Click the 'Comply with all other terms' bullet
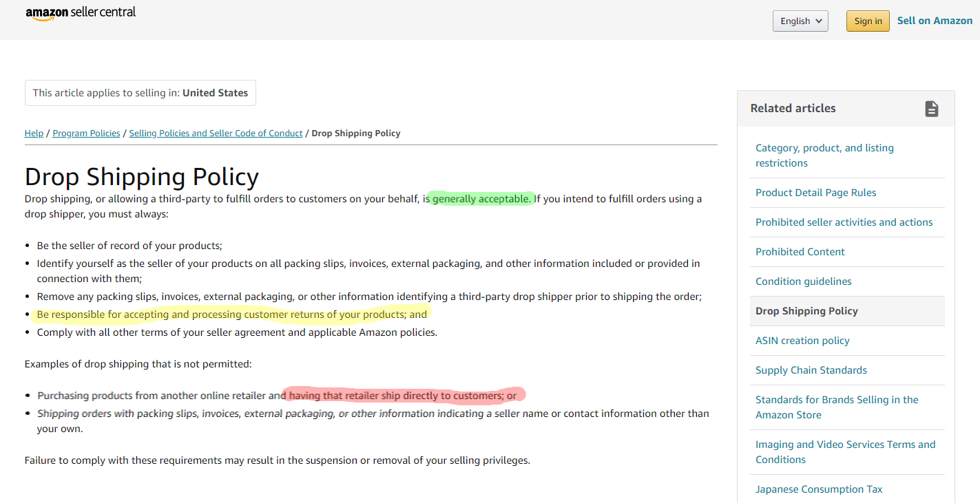Screen dimensions: 980x503 (x=237, y=332)
